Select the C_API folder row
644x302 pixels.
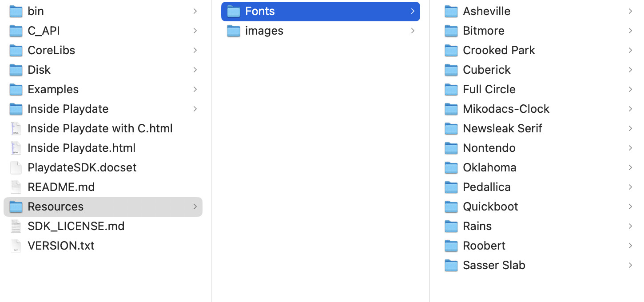(x=44, y=31)
